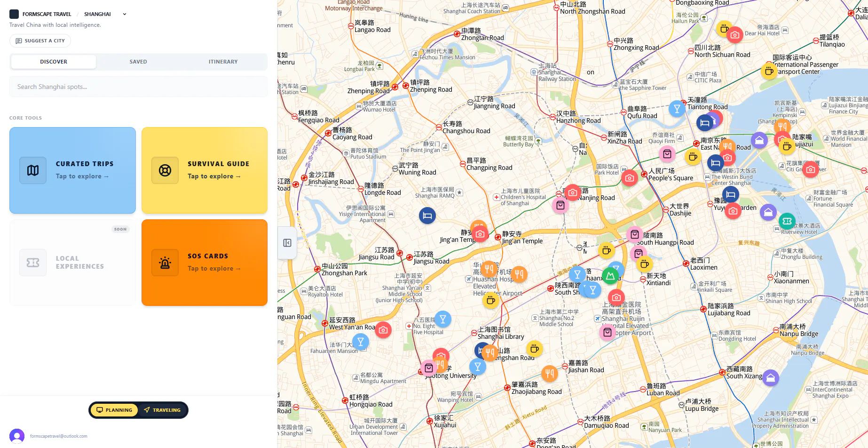Click the formscapetravel@outlook.com account email
868x448 pixels.
(x=59, y=436)
